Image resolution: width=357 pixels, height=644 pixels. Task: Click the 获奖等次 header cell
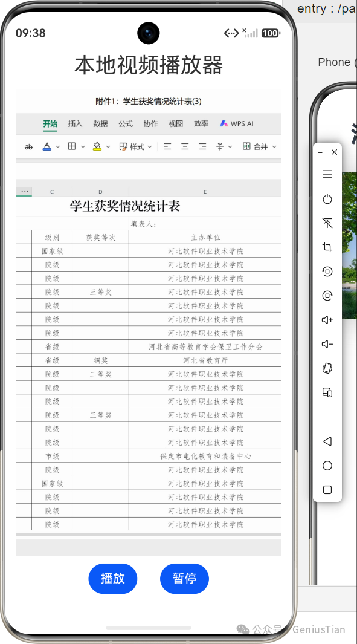click(100, 238)
